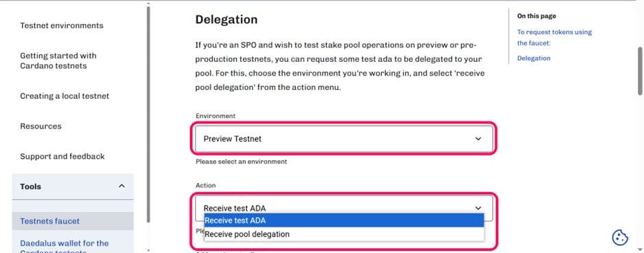
Task: Open the Preview Testnet environment selector
Action: pyautogui.click(x=344, y=139)
